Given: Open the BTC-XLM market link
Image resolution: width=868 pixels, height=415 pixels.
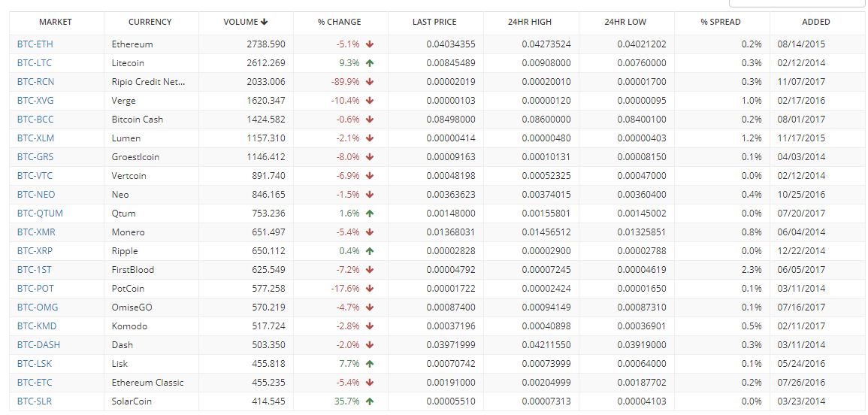Looking at the screenshot, I should click(35, 138).
